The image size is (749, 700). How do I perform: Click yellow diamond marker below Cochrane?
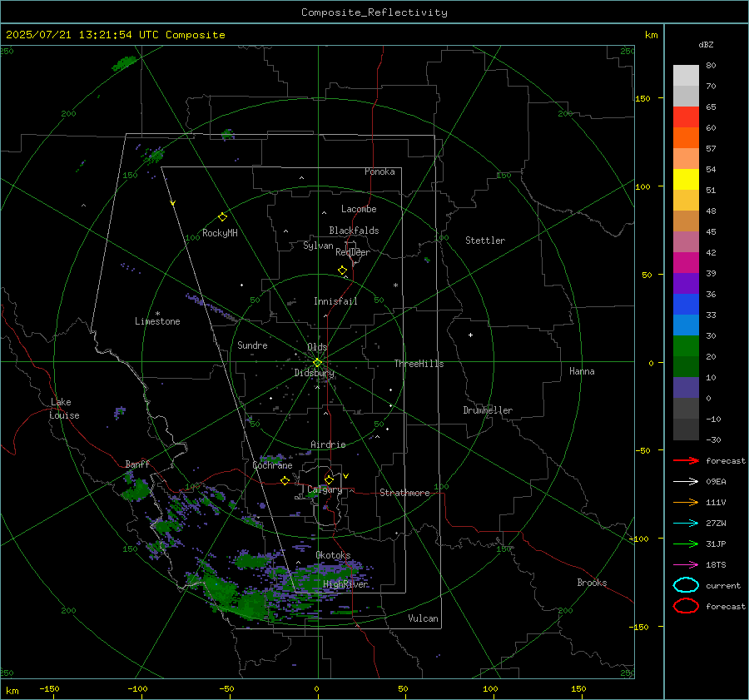[x=285, y=480]
